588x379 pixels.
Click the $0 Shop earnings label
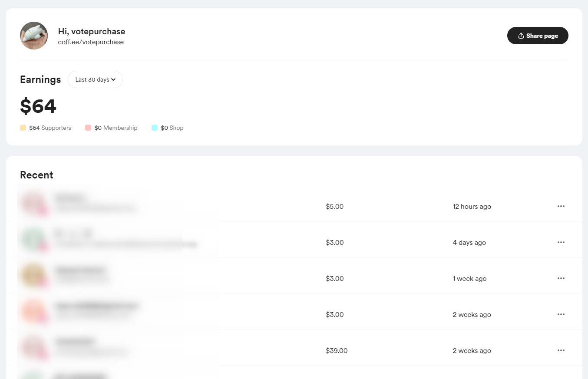click(172, 128)
